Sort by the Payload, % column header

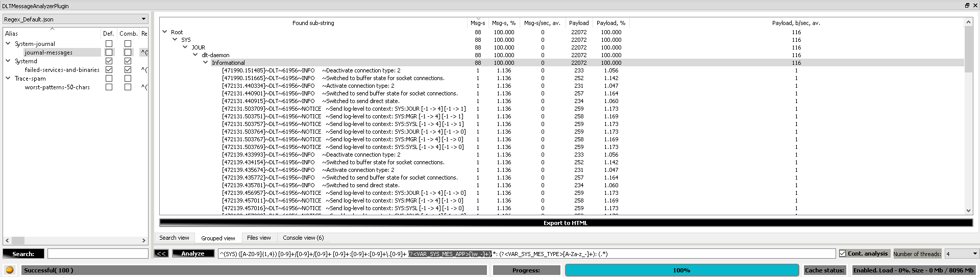pyautogui.click(x=611, y=23)
